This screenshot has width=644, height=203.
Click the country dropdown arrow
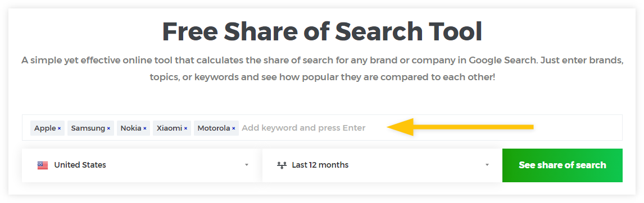pyautogui.click(x=247, y=165)
